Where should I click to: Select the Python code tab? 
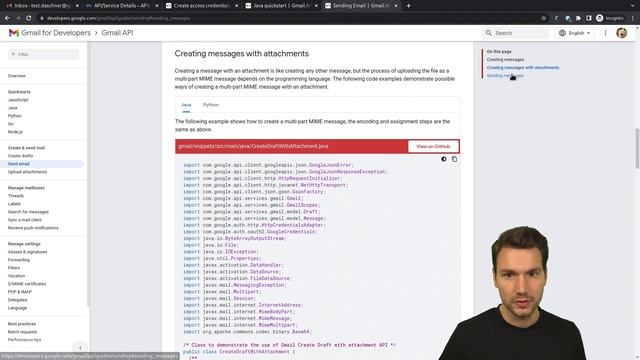(211, 105)
